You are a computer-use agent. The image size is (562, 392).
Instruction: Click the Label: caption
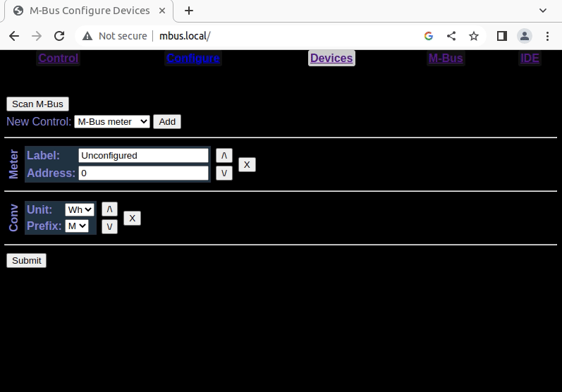[x=44, y=156]
